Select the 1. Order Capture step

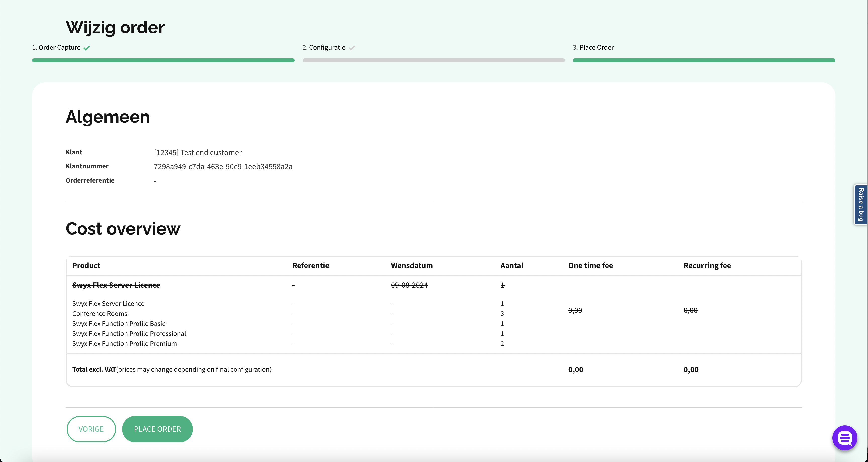[x=56, y=47]
